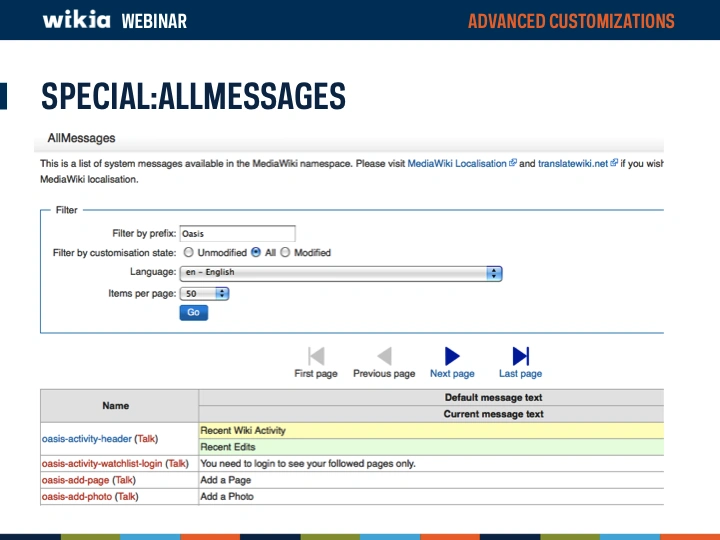Select the All customisation state option
Screen dimensions: 720x540
point(256,253)
